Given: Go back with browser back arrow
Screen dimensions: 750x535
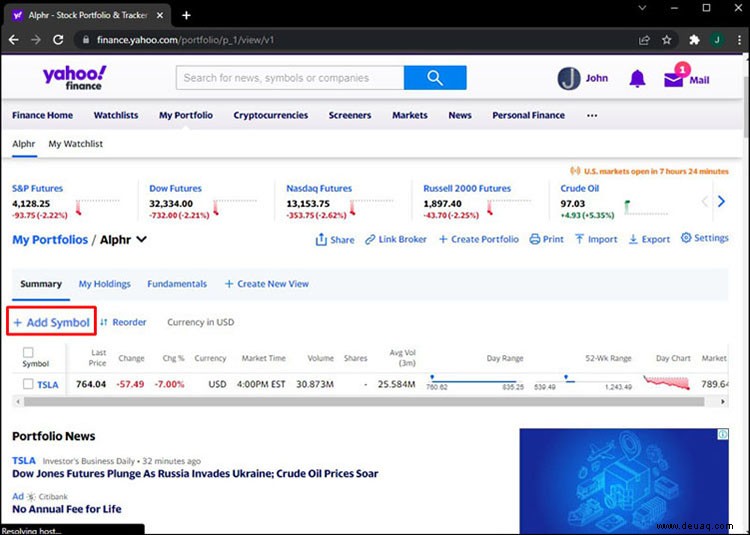Looking at the screenshot, I should tap(13, 40).
